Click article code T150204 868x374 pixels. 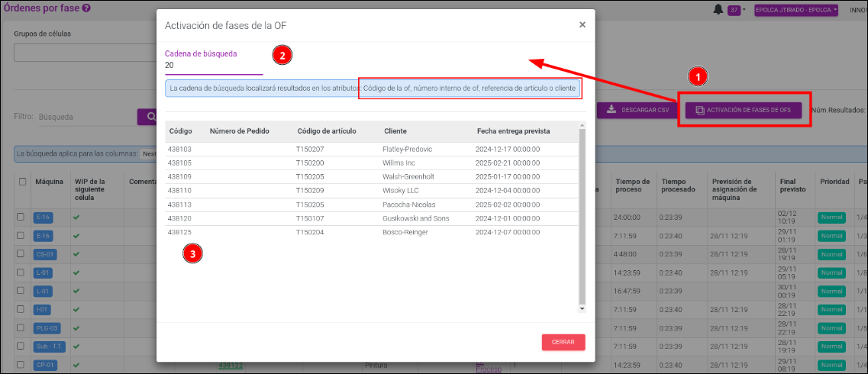tap(310, 232)
